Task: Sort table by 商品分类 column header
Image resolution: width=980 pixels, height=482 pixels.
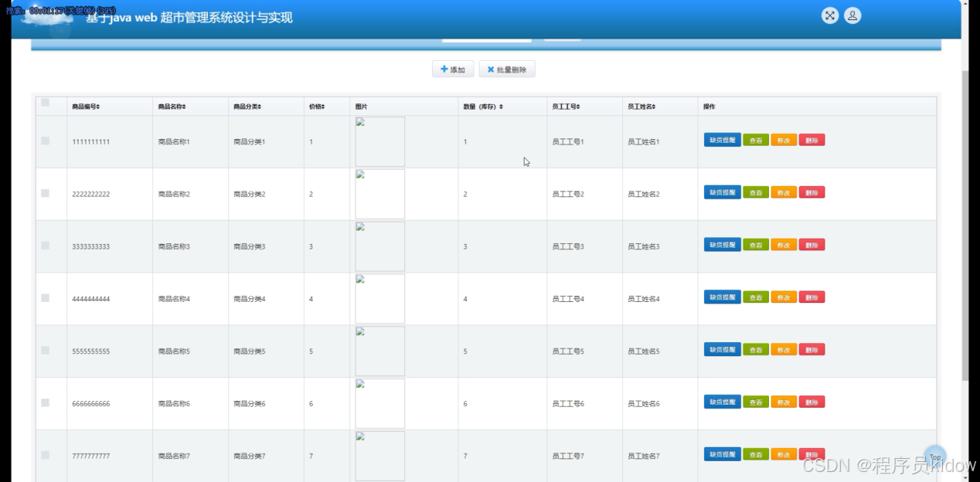Action: point(247,107)
